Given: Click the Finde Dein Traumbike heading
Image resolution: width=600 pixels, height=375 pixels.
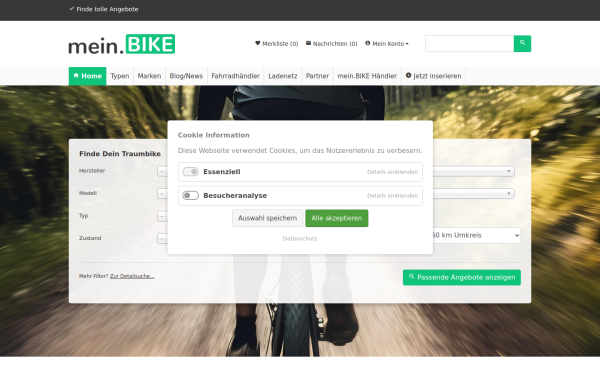Looking at the screenshot, I should 120,154.
